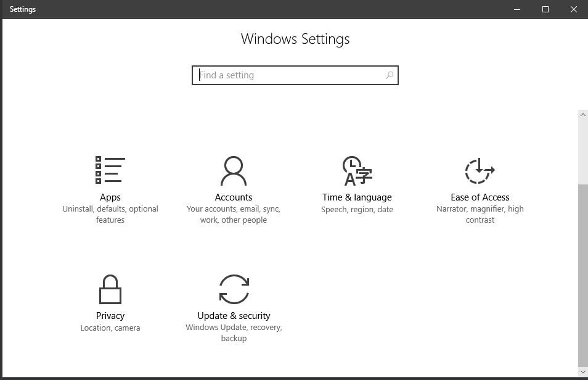Image resolution: width=588 pixels, height=380 pixels.
Task: Click 'Windows Update, recovery, backup' description
Action: (234, 332)
